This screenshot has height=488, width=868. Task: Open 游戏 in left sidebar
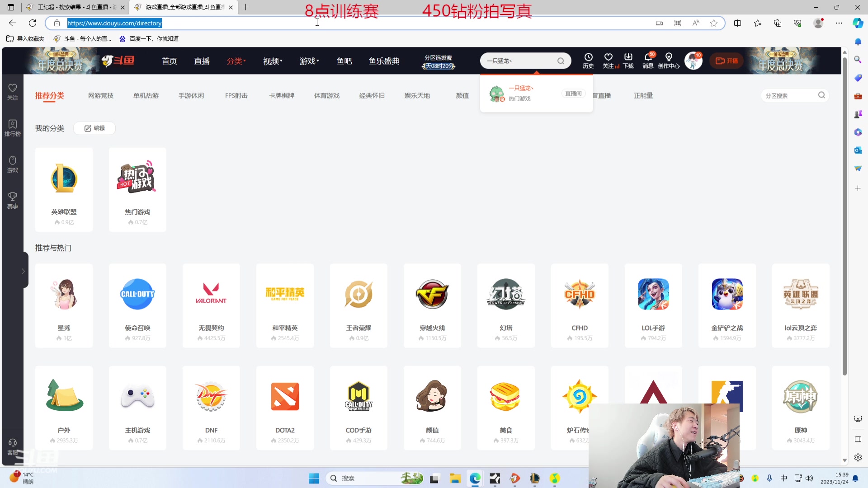(x=13, y=164)
